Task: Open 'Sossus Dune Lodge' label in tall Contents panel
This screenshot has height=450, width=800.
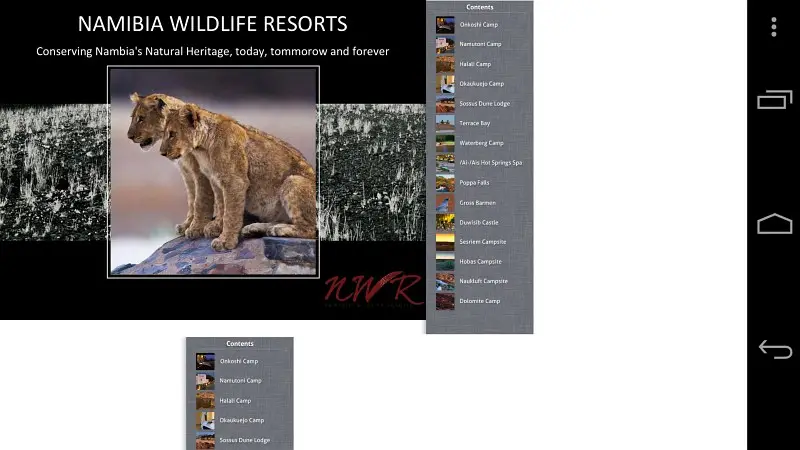Action: click(485, 104)
